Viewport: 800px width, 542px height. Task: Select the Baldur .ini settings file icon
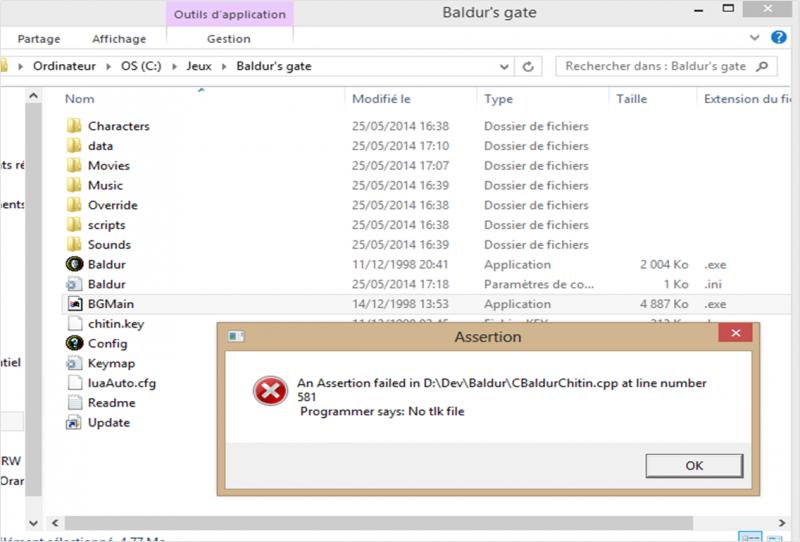(x=74, y=284)
